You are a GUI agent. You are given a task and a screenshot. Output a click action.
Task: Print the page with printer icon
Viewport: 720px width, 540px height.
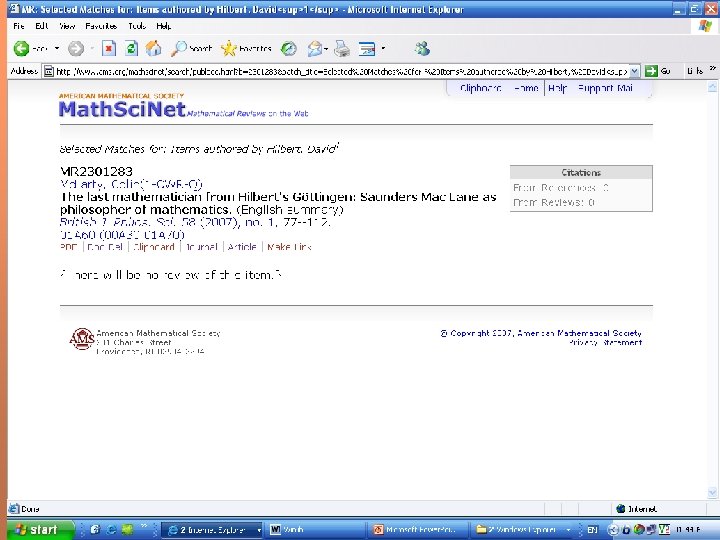[342, 48]
